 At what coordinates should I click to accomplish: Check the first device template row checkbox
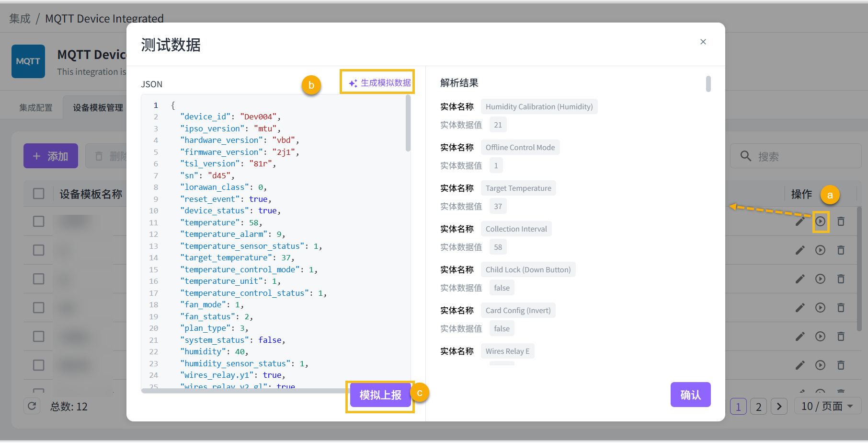(39, 221)
